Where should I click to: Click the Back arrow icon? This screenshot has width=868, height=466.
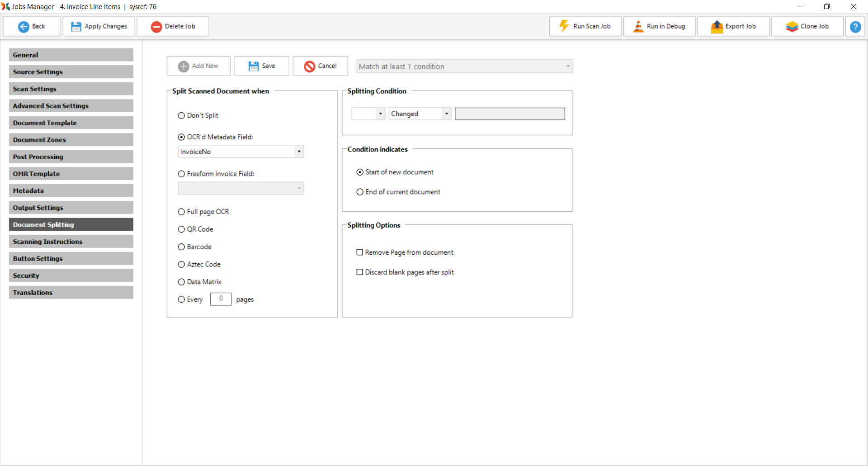point(24,27)
